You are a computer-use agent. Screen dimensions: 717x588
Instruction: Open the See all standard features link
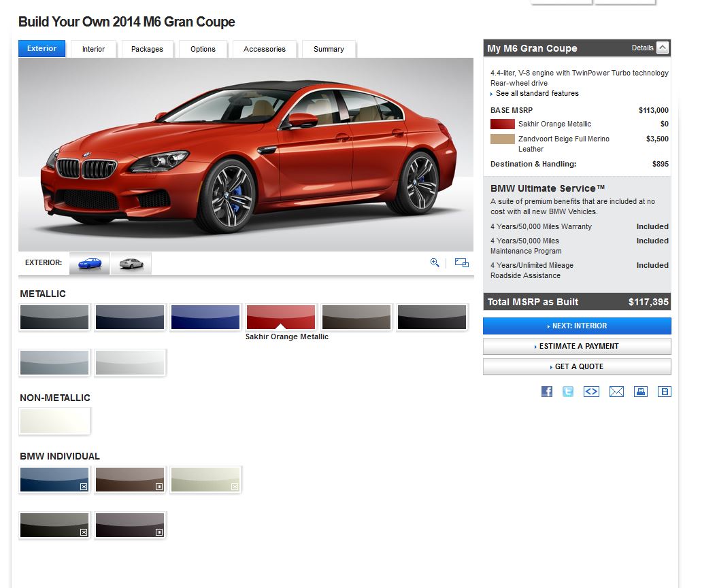[537, 93]
